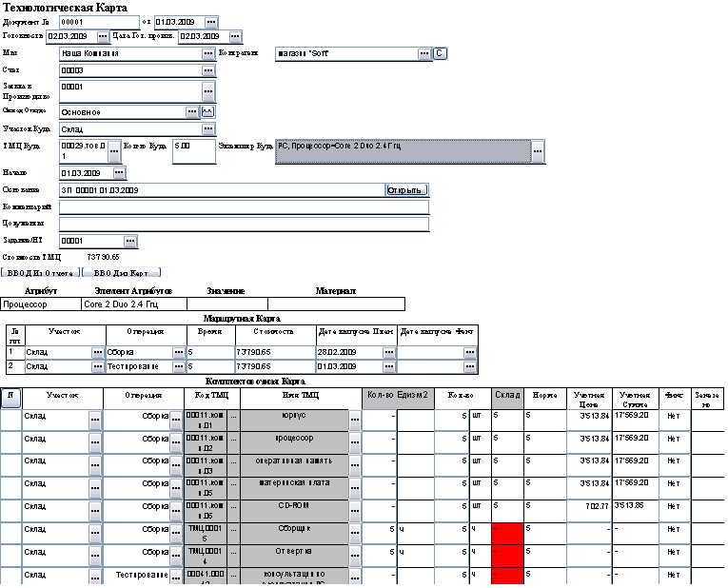Image resolution: width=728 pixels, height=588 pixels.
Task: Open item name lookup for Отвертка
Action: coord(355,557)
